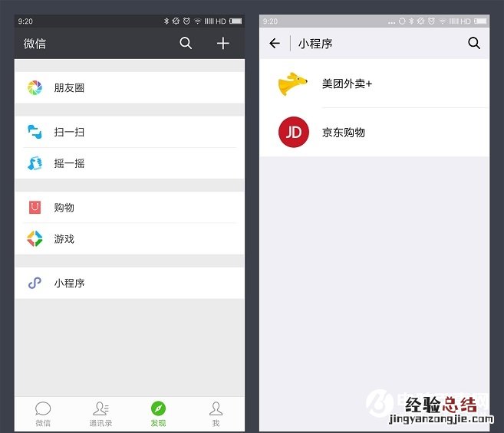This screenshot has width=504, height=433.
Task: Tap the 小程序 title in right header
Action: pos(315,44)
